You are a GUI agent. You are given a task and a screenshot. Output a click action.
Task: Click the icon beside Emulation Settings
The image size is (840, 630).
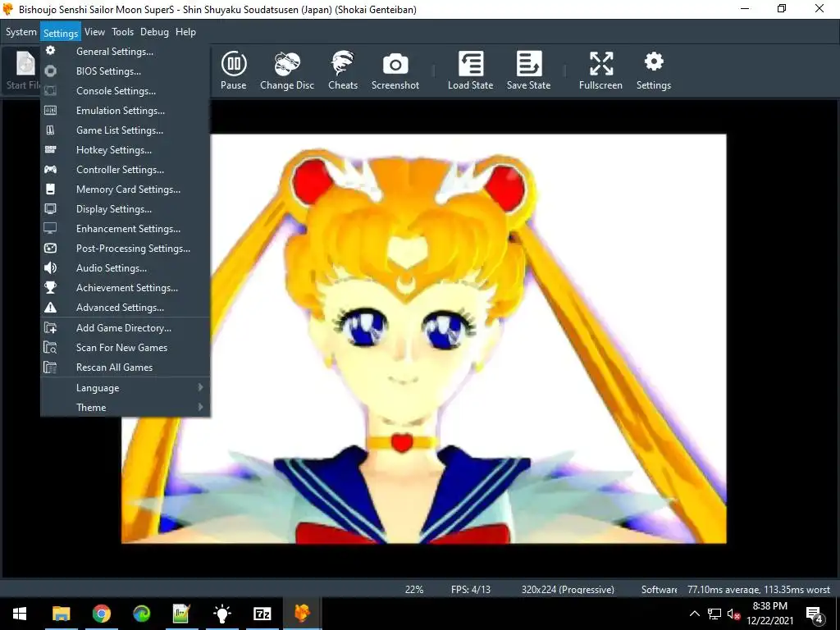pos(50,111)
